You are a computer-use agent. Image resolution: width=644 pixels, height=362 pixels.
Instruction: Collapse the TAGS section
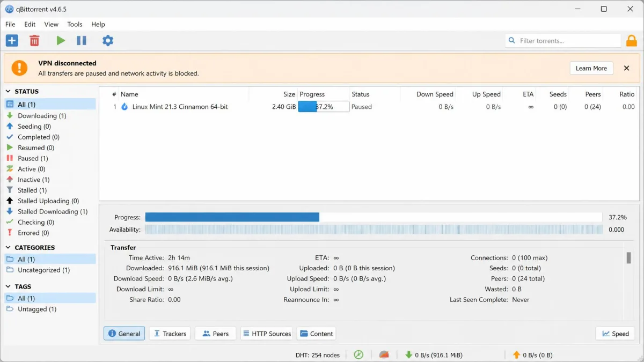coord(9,287)
